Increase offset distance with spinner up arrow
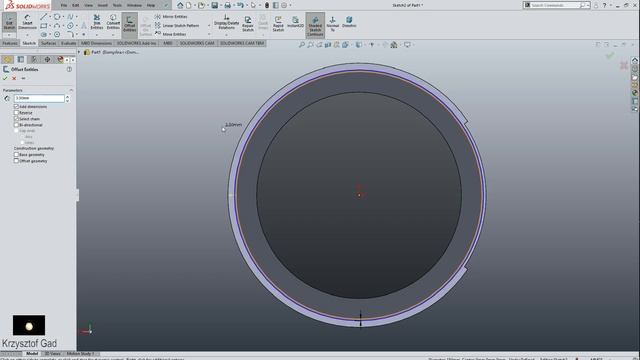The width and height of the screenshot is (640, 360). point(67,97)
